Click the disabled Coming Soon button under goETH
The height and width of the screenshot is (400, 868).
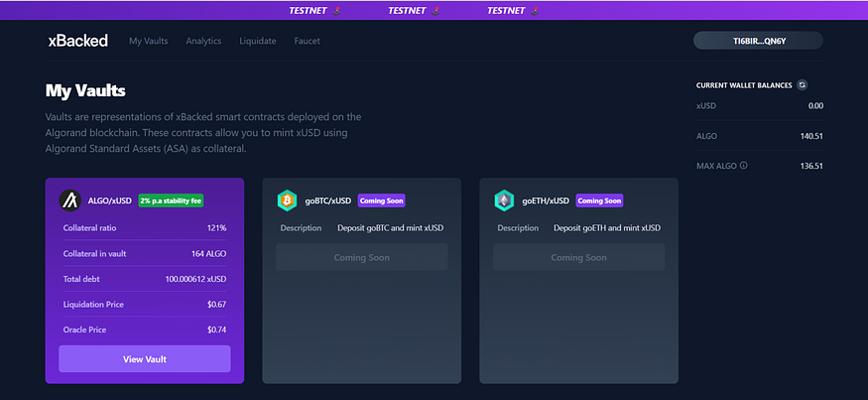(x=578, y=258)
